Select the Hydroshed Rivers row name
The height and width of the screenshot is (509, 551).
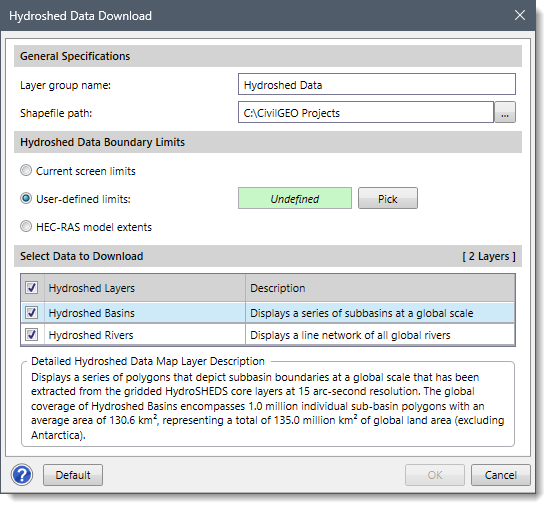[91, 335]
